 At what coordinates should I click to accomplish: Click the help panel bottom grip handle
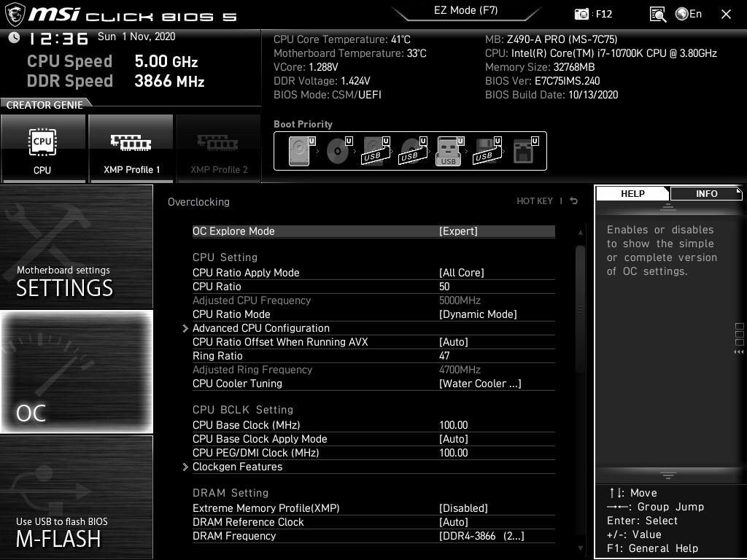pyautogui.click(x=668, y=475)
